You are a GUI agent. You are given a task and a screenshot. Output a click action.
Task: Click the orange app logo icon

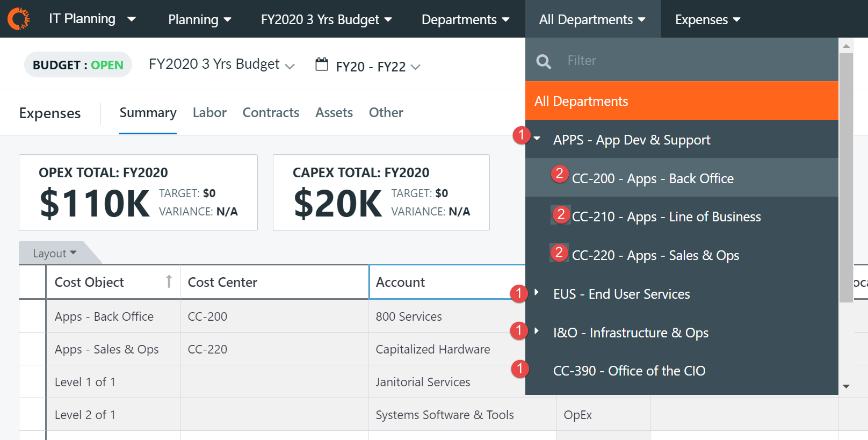click(x=19, y=19)
